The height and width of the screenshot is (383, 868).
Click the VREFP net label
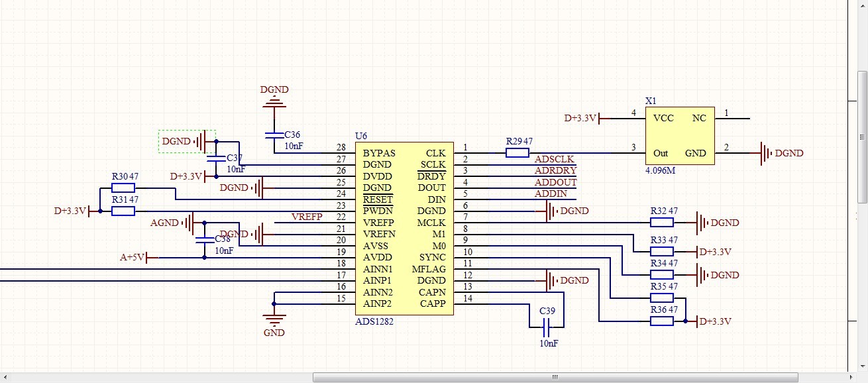click(307, 217)
